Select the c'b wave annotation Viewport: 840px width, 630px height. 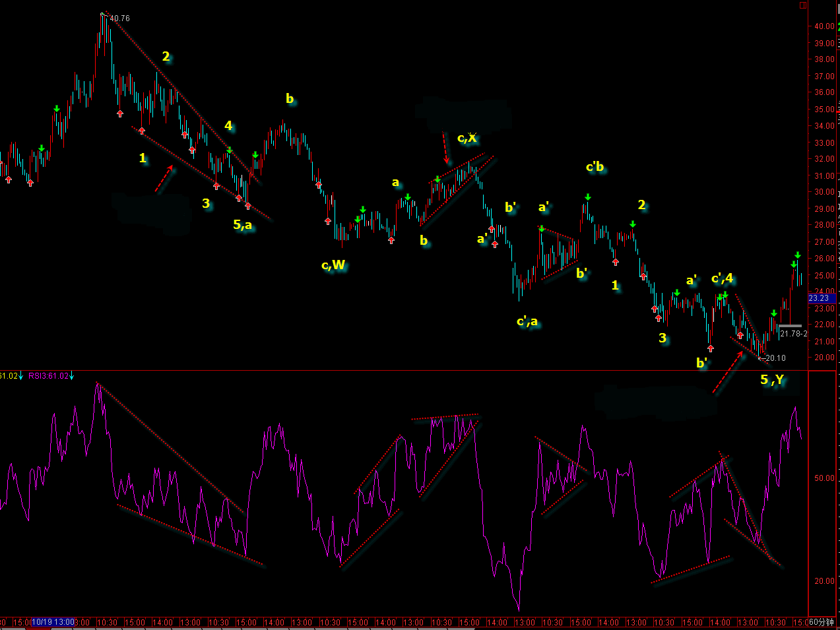(595, 167)
